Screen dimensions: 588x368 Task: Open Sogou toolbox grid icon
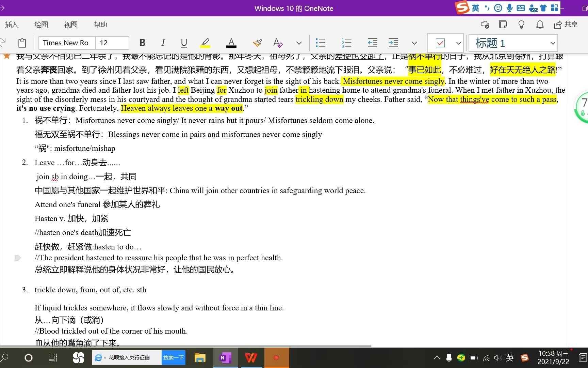click(x=555, y=8)
